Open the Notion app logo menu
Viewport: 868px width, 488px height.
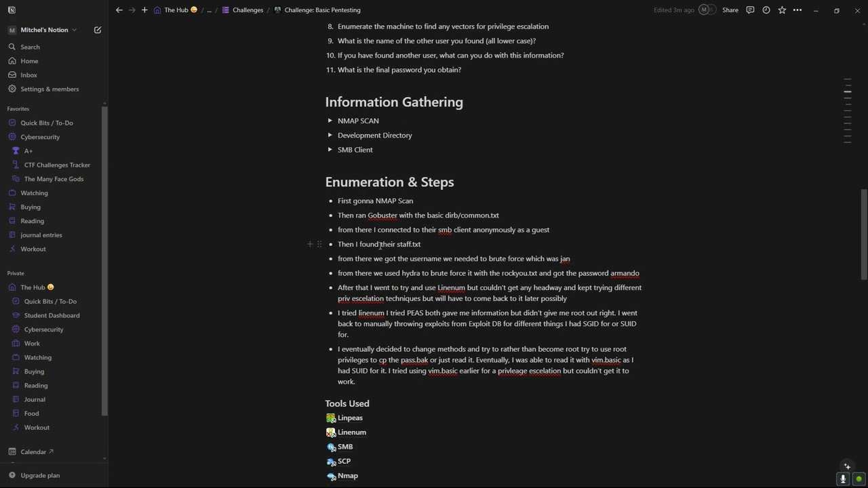[12, 10]
